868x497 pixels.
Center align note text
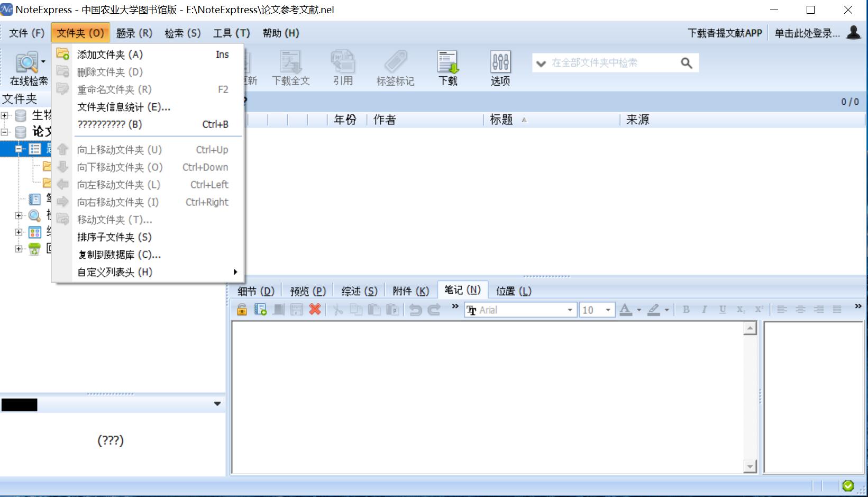pyautogui.click(x=800, y=310)
